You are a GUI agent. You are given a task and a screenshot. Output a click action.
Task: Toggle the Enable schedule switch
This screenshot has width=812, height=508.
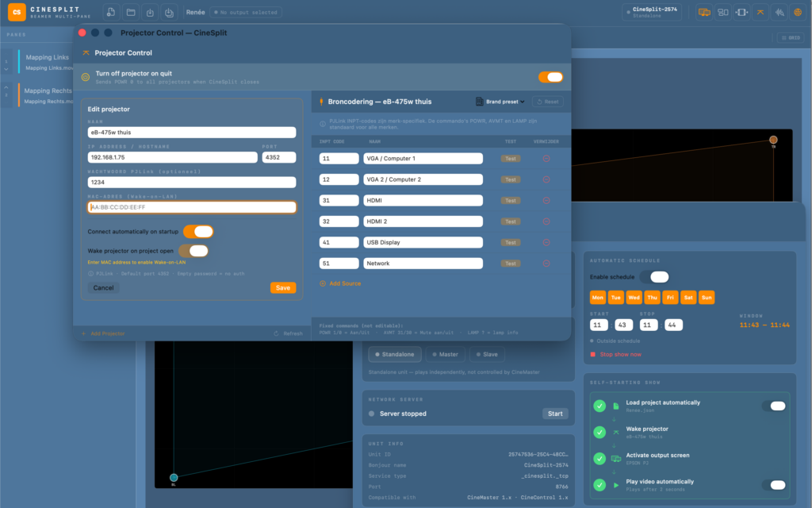pos(654,277)
